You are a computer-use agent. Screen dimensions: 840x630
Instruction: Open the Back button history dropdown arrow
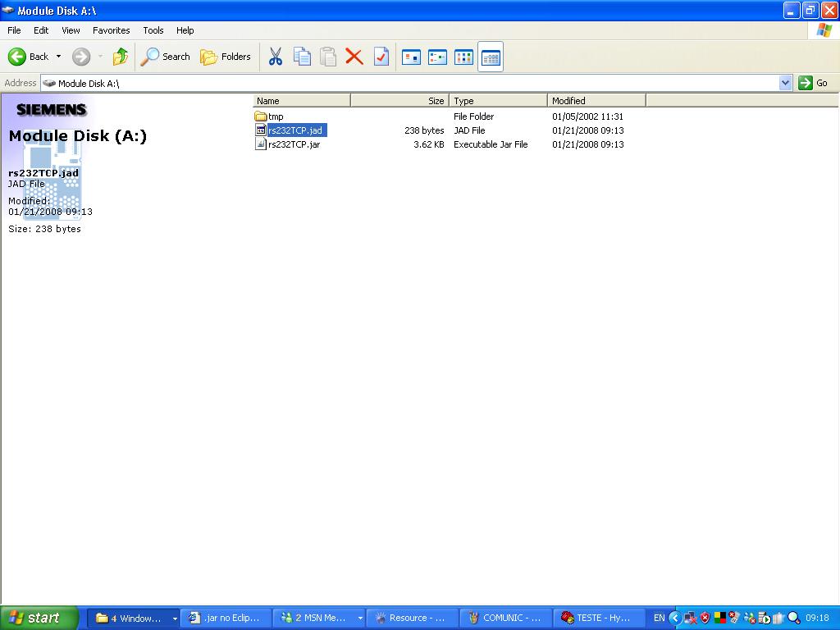(58, 57)
